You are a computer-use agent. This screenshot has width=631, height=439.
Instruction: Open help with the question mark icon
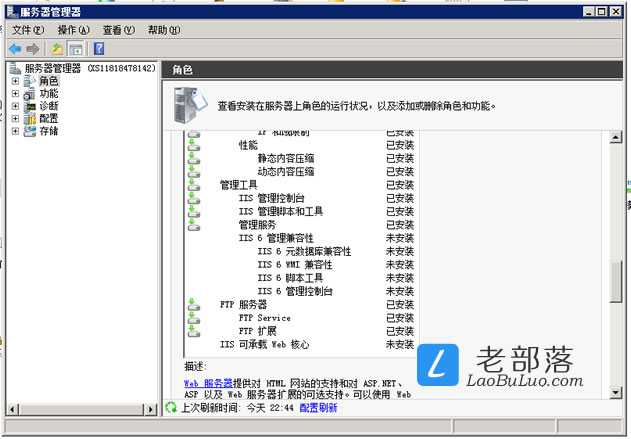(x=99, y=49)
